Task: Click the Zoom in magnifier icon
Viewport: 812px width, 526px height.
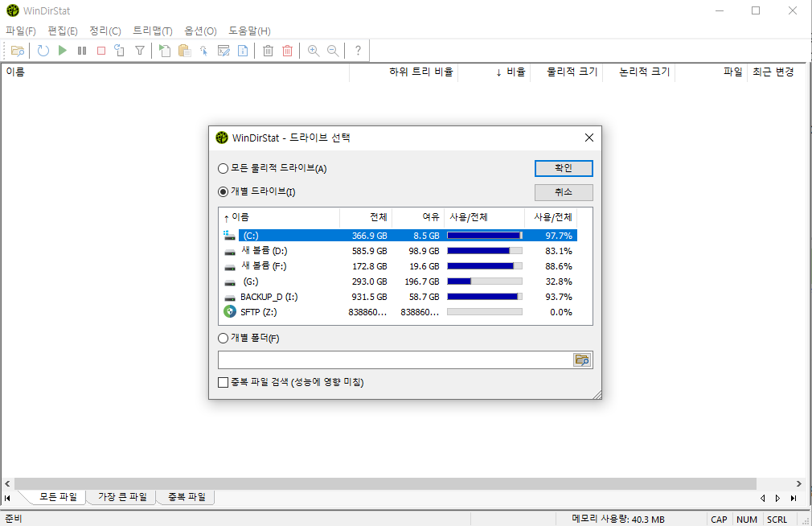Action: coord(314,51)
